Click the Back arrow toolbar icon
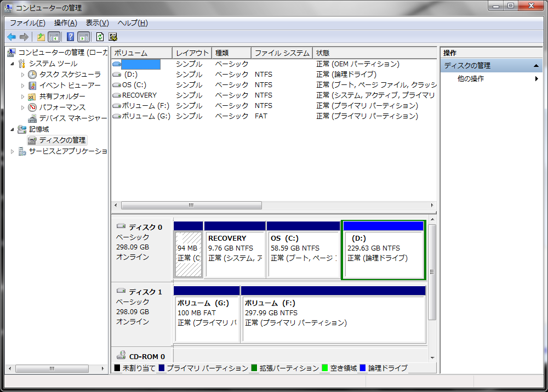Viewport: 548px width, 392px height. (x=12, y=37)
